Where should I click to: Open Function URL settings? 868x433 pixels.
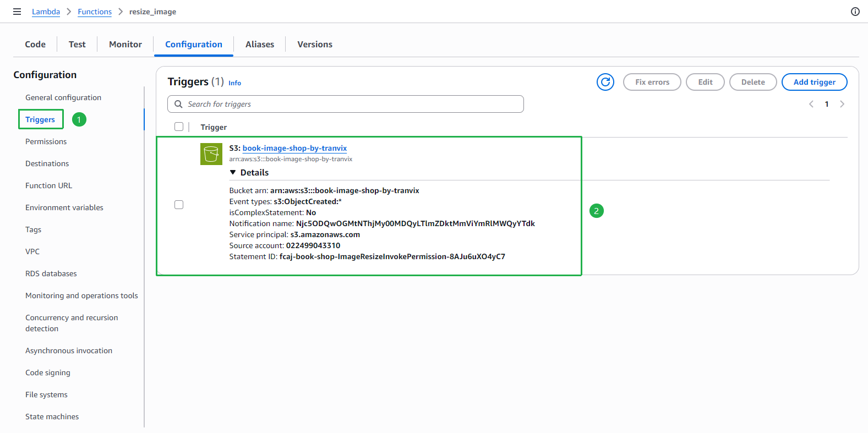pos(48,185)
